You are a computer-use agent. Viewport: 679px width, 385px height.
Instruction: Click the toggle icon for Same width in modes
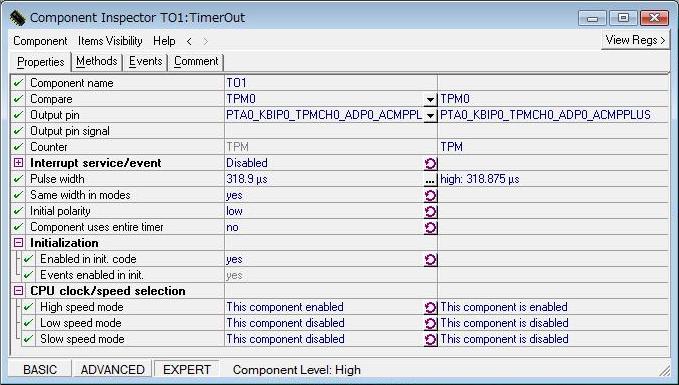[430, 195]
